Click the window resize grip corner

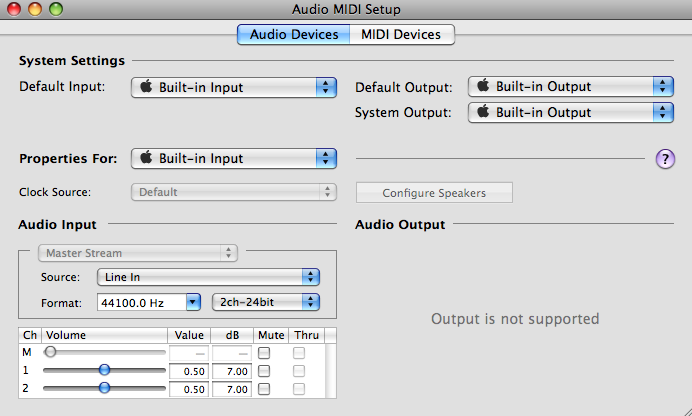pos(685,410)
